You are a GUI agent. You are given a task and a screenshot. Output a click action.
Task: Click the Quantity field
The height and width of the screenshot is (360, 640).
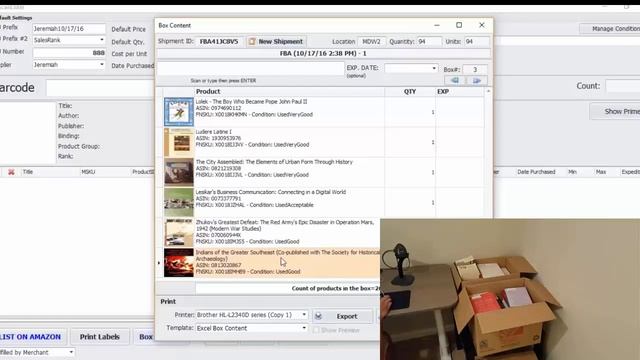click(x=429, y=42)
